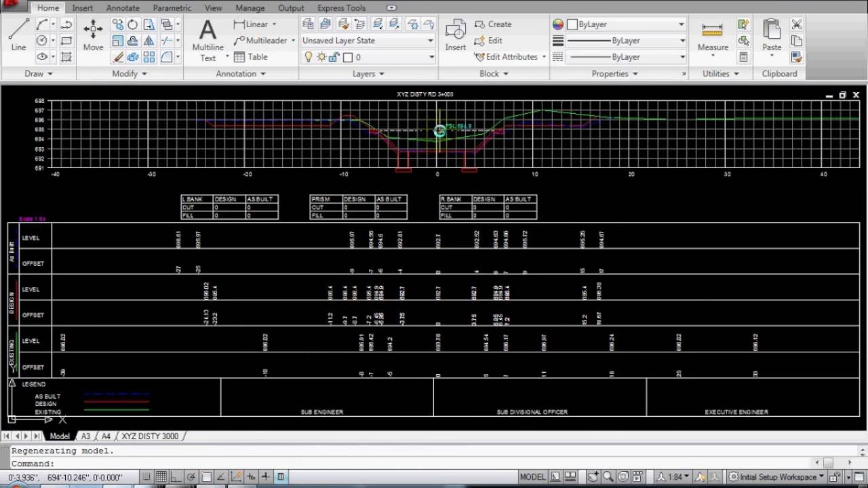The width and height of the screenshot is (868, 488).
Task: Open the lineweight ByLayer dropdown
Action: [627, 41]
